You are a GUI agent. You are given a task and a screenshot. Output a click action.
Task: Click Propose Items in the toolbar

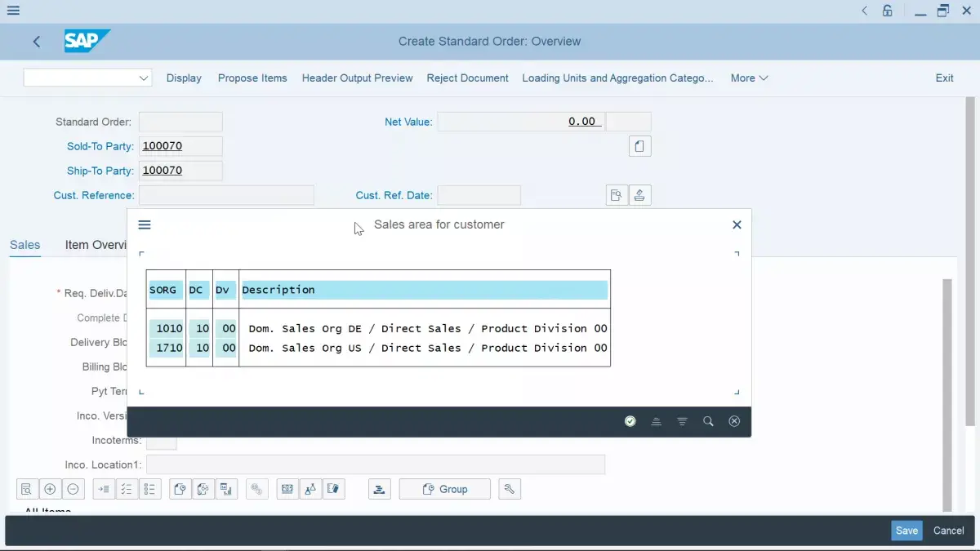click(252, 78)
